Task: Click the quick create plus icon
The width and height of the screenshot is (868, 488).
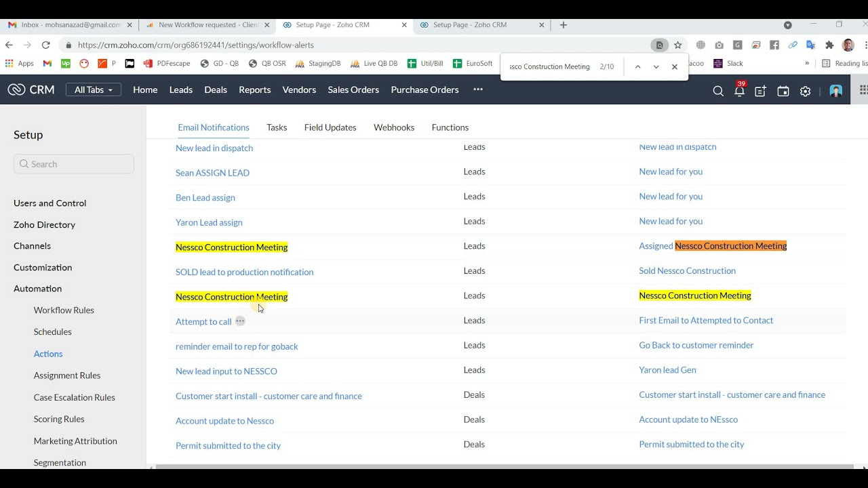Action: (761, 91)
